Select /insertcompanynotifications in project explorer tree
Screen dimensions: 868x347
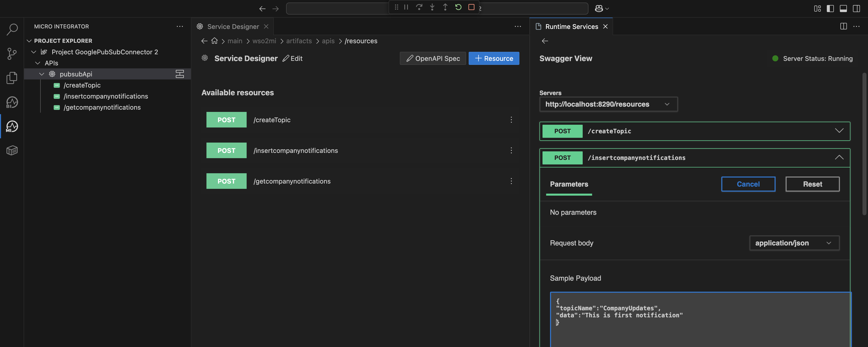pos(106,97)
